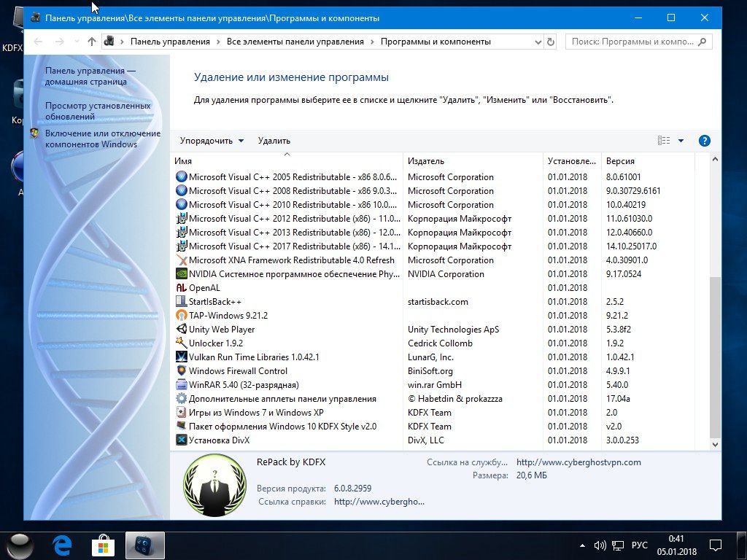747x560 pixels.
Task: Expand the view options dropdown arrow
Action: pyautogui.click(x=681, y=141)
